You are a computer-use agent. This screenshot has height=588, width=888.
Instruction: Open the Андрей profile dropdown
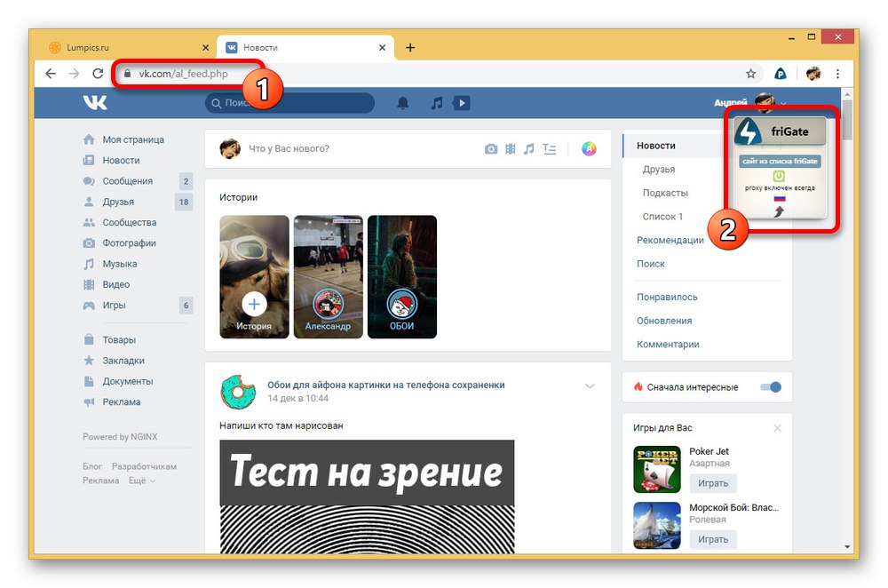coord(750,102)
